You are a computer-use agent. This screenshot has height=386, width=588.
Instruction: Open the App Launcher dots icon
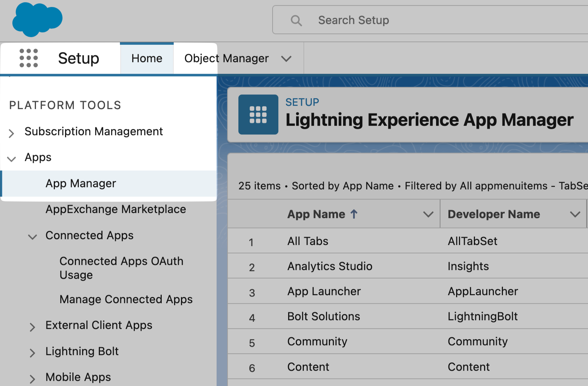tap(29, 58)
